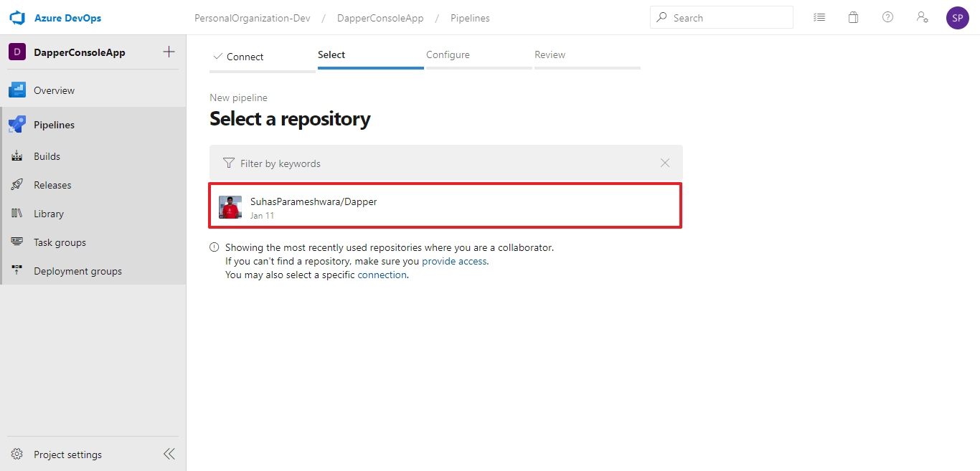Click the New pipeline label

point(238,97)
